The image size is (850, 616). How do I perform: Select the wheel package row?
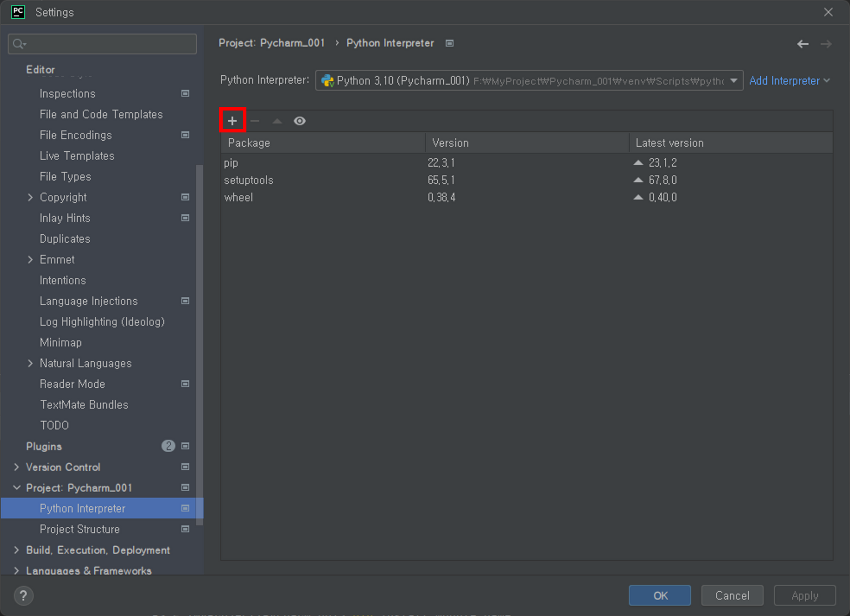pos(527,198)
